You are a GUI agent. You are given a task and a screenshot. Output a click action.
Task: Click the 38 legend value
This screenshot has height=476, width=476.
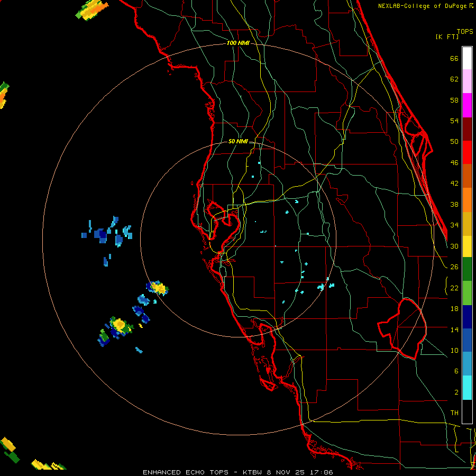pos(454,204)
